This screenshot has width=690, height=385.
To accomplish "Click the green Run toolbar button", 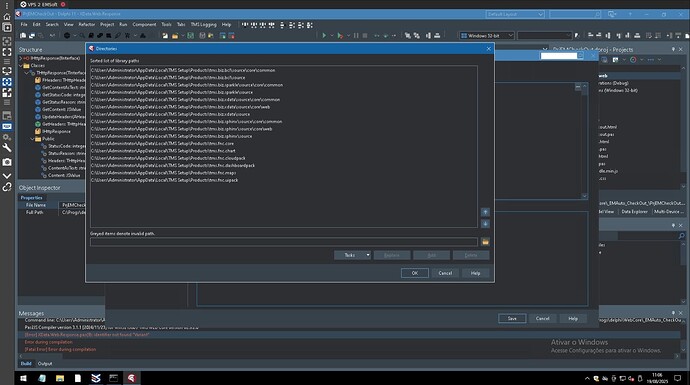I will point(324,36).
